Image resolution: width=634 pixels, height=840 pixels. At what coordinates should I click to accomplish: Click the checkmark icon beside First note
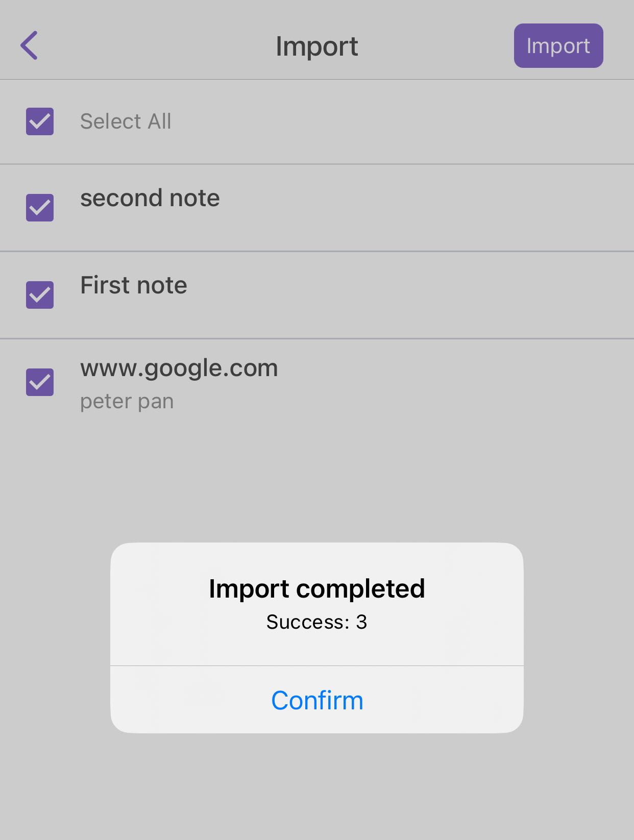(x=40, y=295)
